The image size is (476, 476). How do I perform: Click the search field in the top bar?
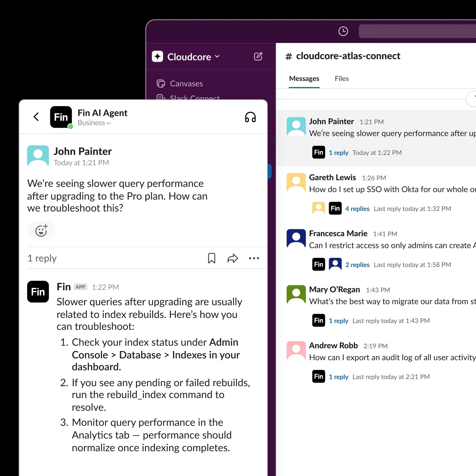tap(417, 31)
